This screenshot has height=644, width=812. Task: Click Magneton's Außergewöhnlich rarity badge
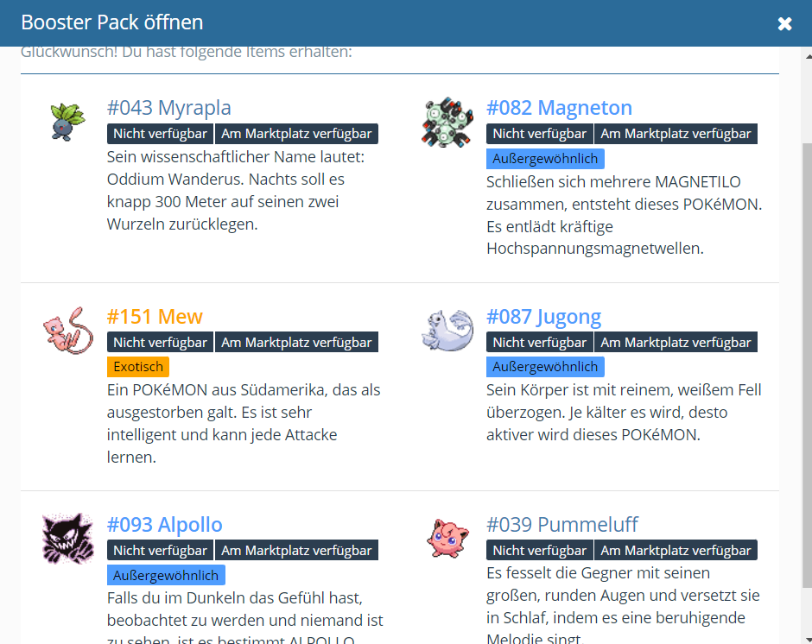click(x=545, y=159)
